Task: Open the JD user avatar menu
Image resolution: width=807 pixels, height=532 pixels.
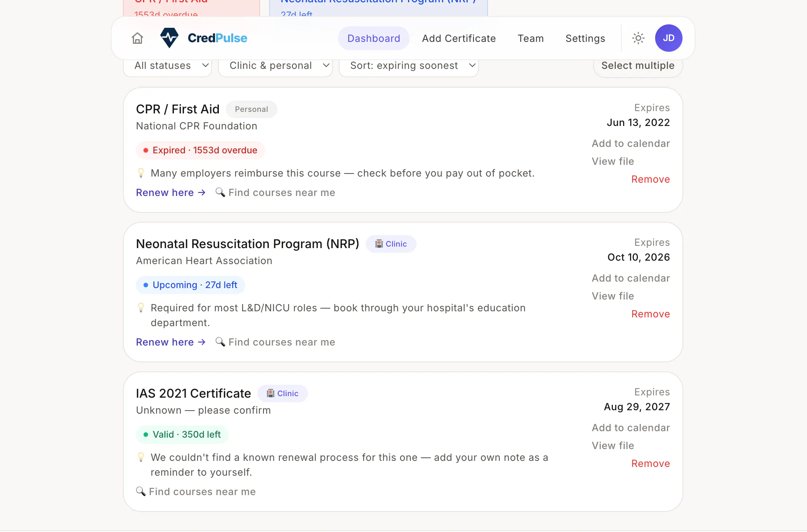Action: tap(668, 38)
